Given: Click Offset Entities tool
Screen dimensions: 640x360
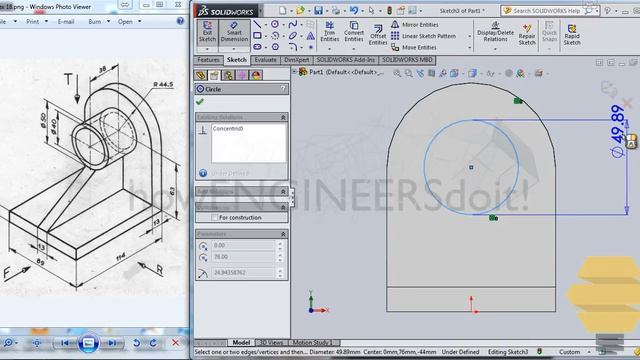Looking at the screenshot, I should 378,34.
